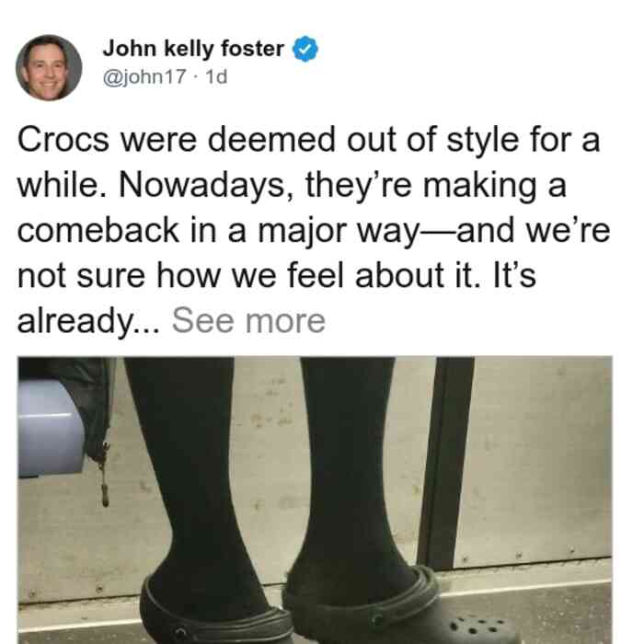The image size is (644, 644).
Task: Select the post text paragraph
Action: 314,230
